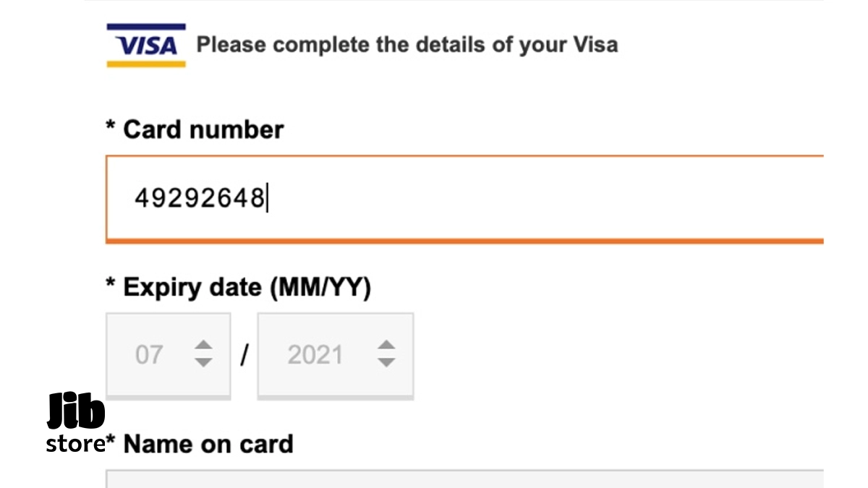Decrease expiry year with down arrow

(387, 362)
